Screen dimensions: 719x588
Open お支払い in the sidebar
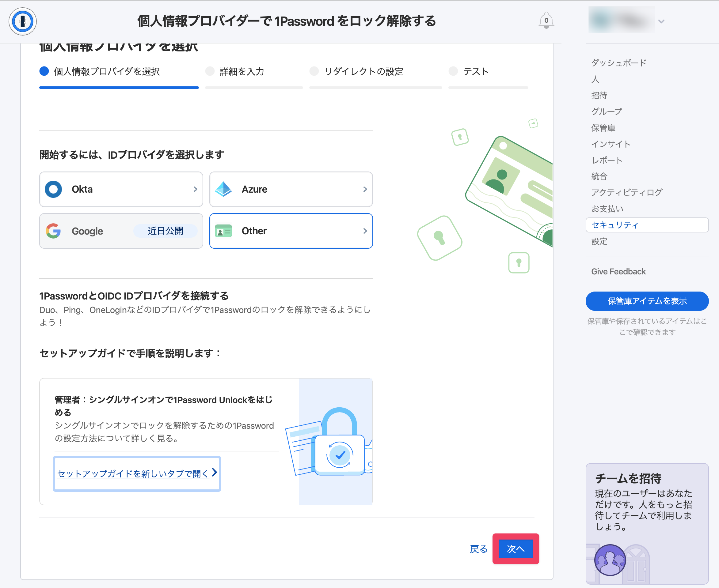[x=607, y=209]
